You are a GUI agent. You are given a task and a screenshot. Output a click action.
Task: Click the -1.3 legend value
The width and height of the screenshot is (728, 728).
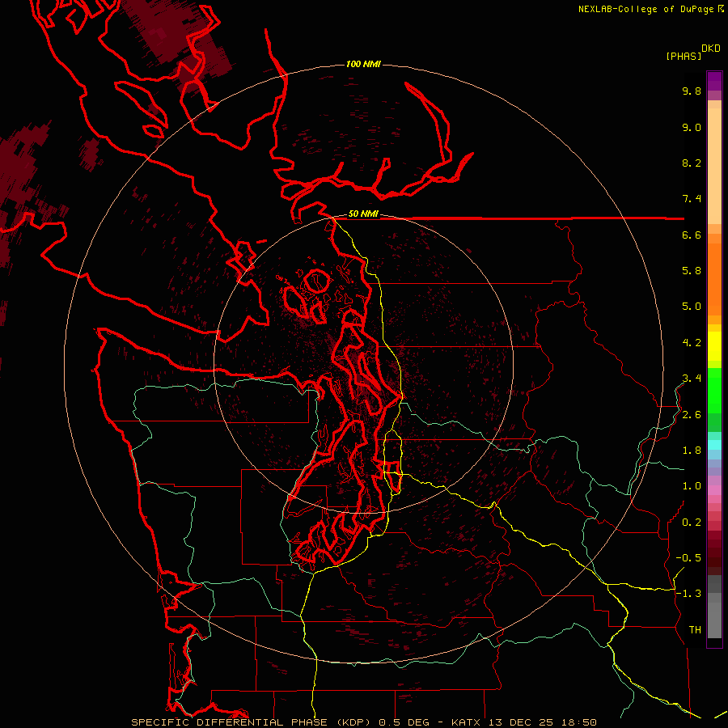point(688,594)
